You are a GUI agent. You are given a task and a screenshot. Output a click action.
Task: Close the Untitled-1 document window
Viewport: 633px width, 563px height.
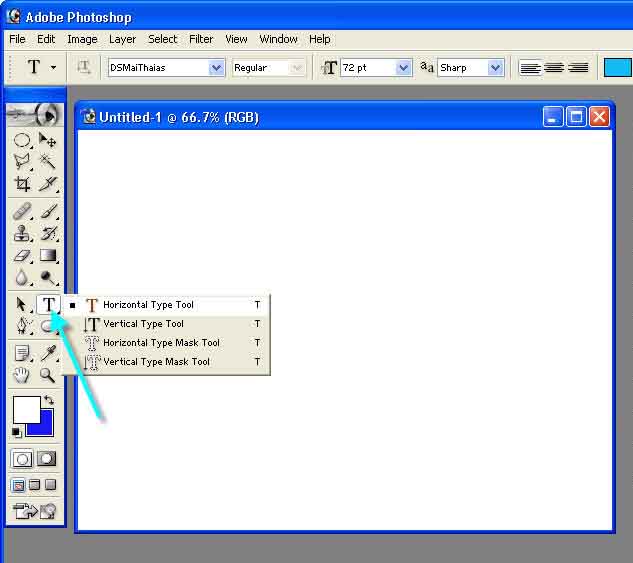click(x=599, y=117)
